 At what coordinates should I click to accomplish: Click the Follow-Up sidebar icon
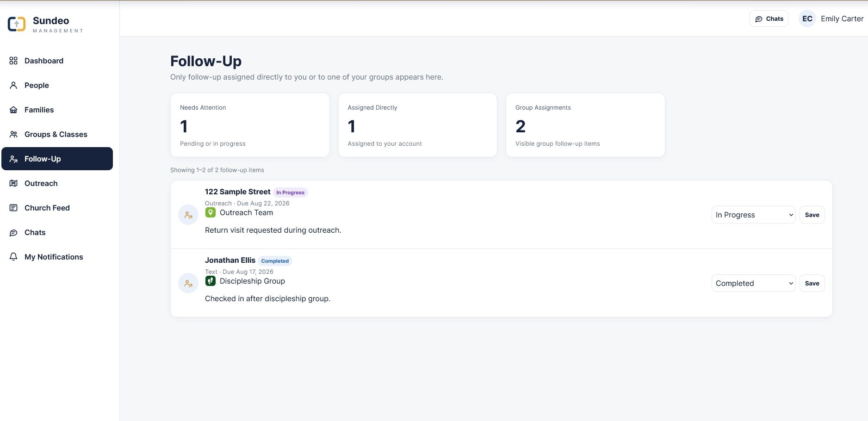click(x=13, y=159)
